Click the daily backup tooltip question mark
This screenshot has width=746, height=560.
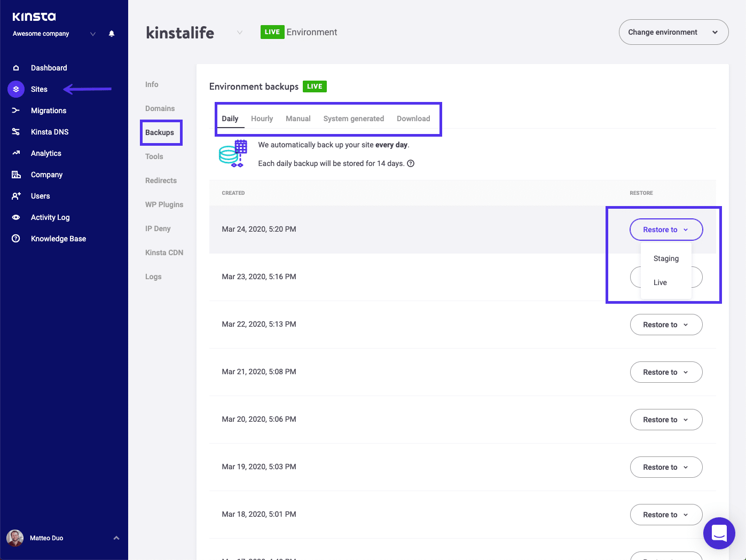tap(410, 163)
